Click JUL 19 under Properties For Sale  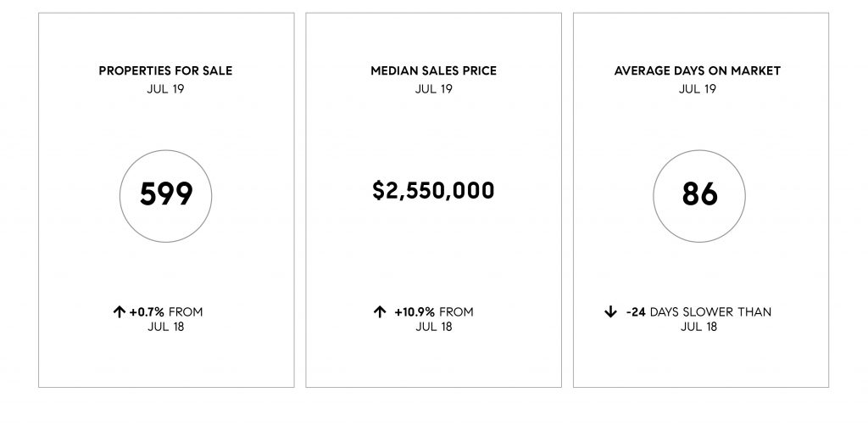(x=165, y=88)
